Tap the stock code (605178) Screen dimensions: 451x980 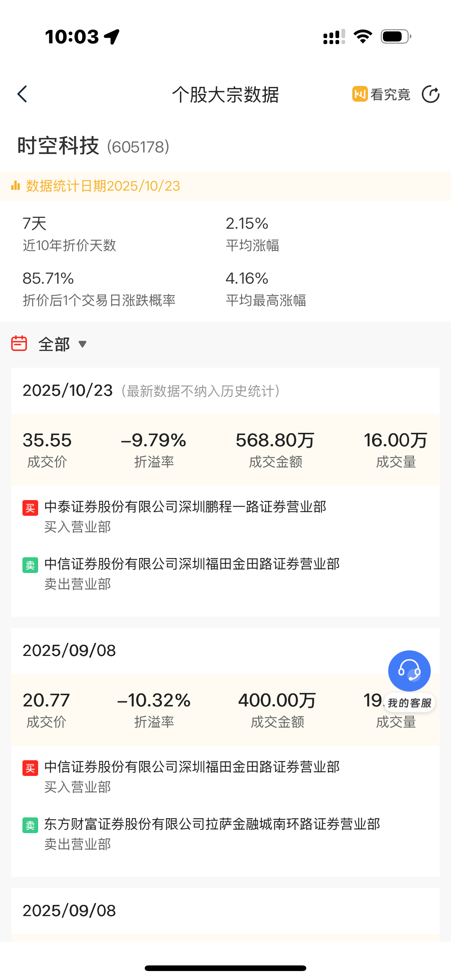138,147
